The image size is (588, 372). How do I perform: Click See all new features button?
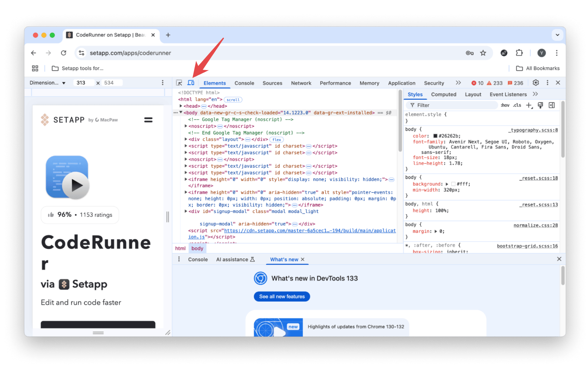(282, 297)
